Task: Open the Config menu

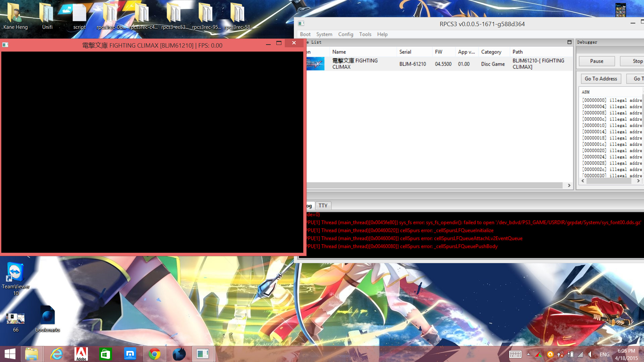Action: click(345, 34)
